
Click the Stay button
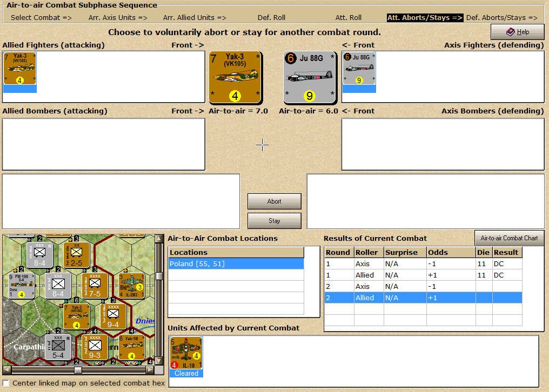274,221
